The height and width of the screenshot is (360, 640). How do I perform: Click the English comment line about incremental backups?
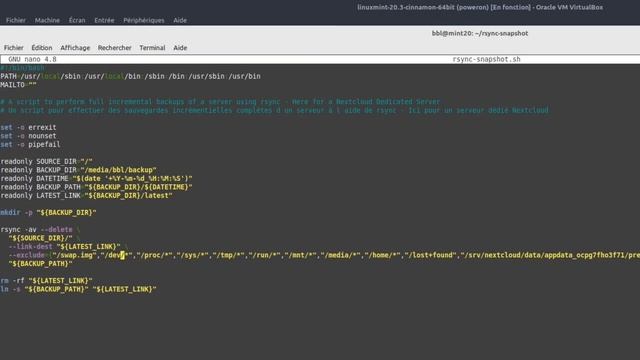pos(220,102)
